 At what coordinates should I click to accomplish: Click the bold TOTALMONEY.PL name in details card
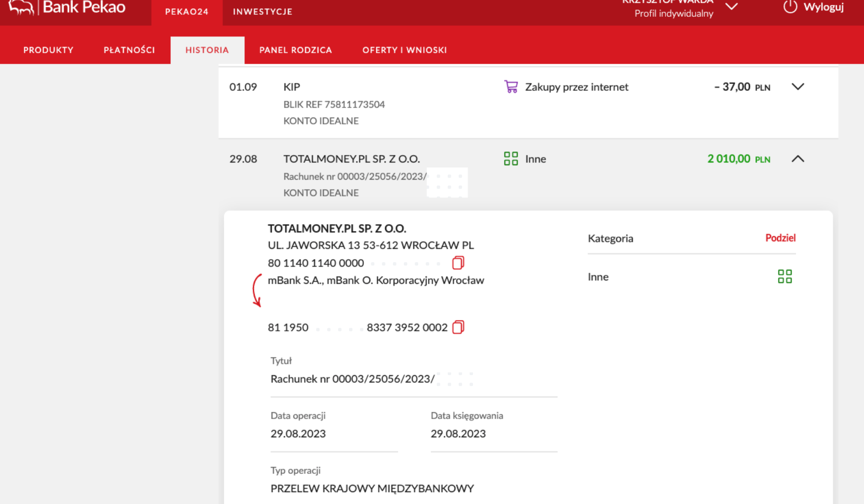click(337, 229)
